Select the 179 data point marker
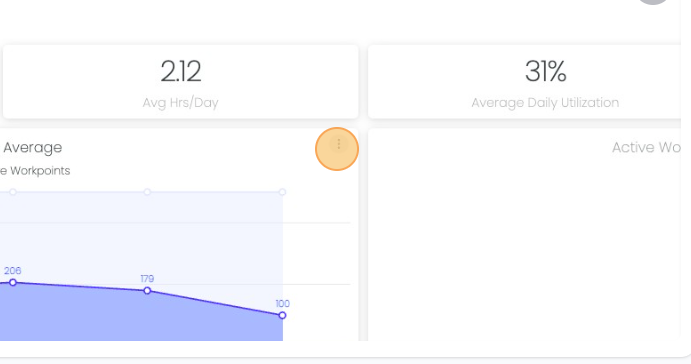Image resolution: width=691 pixels, height=364 pixels. 147,291
